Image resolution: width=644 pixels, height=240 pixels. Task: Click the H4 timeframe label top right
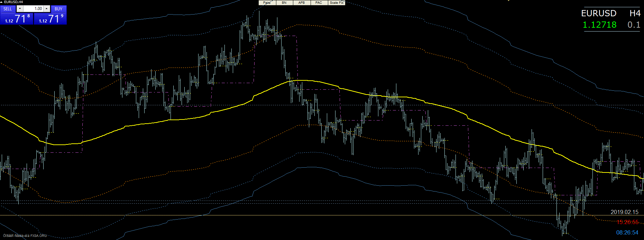point(635,13)
